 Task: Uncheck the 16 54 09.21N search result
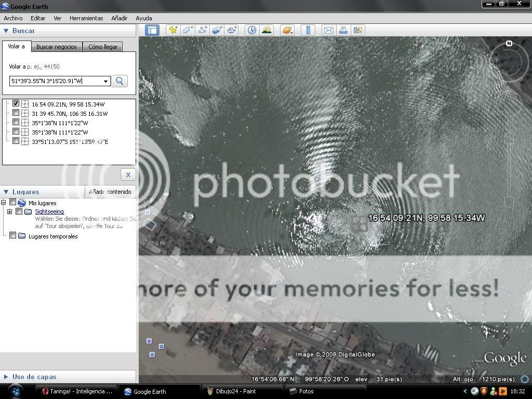coord(16,103)
